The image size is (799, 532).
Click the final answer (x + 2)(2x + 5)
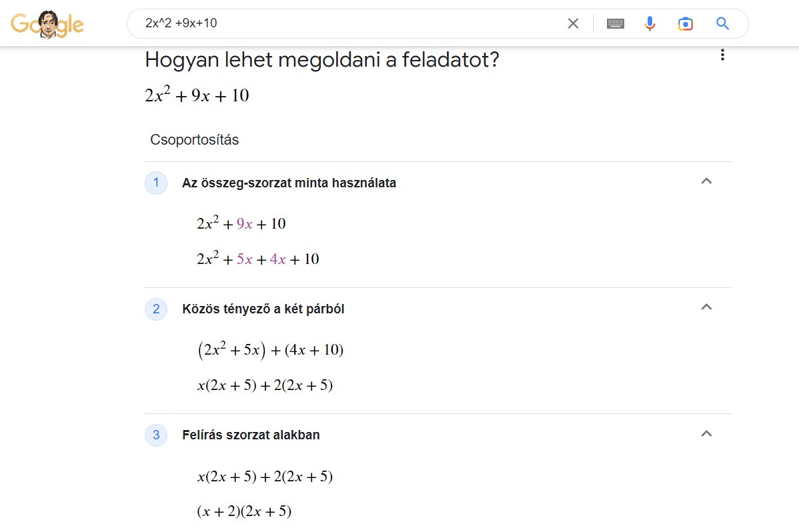click(244, 512)
